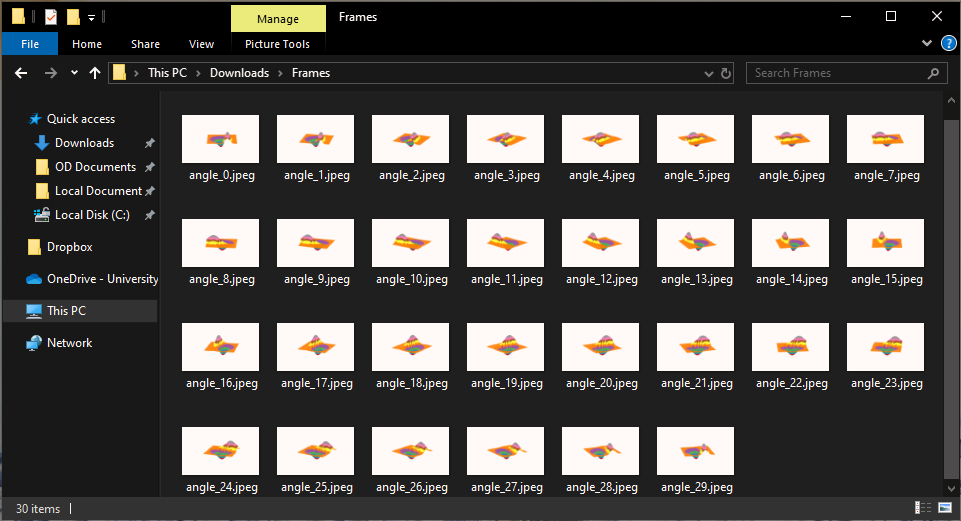Viewport: 961px width, 521px height.
Task: Select the angle_15.jpeg thumbnail
Action: (x=886, y=243)
